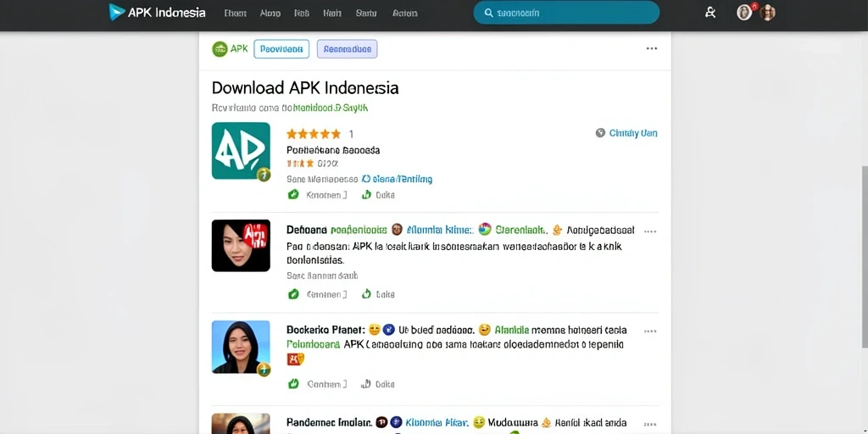Open the three-dot menu on the bottom post

tap(650, 424)
